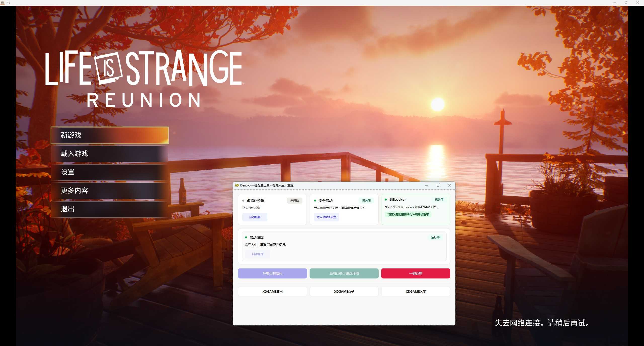Open the XDGAME官网 link
Image resolution: width=644 pixels, height=346 pixels.
[x=272, y=291]
